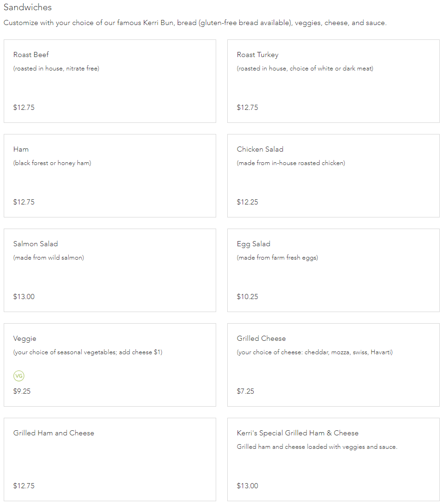Screen dimensions: 443x504
Task: Click the $7.25 Grilled Cheese price
Action: coord(245,391)
